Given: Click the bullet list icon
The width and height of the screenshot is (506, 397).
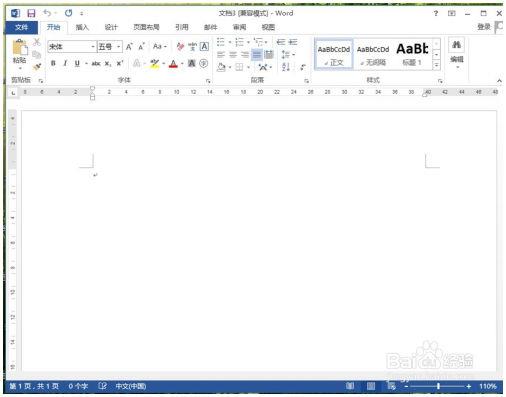Looking at the screenshot, I should 221,42.
